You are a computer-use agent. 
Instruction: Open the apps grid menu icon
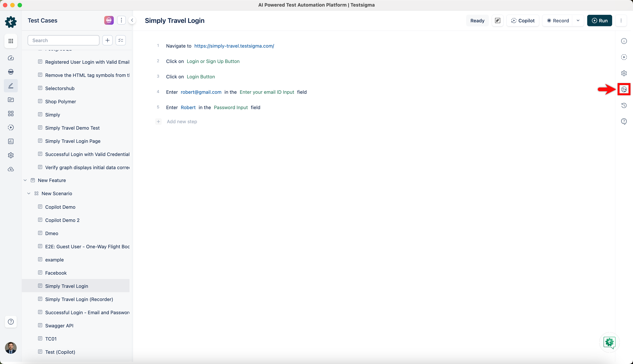pyautogui.click(x=11, y=41)
